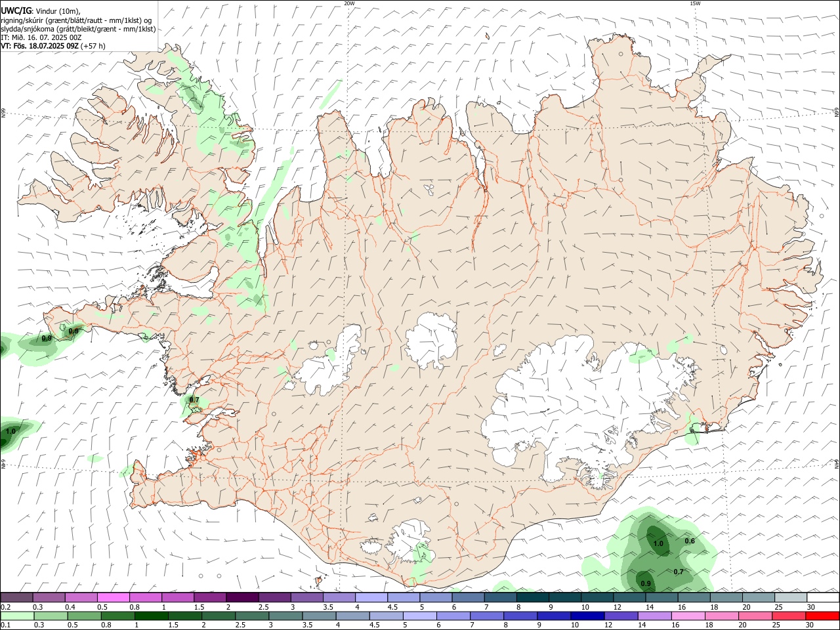Select upper legend swatch between 0.4 and 0.5
The height and width of the screenshot is (630, 840).
point(81,597)
